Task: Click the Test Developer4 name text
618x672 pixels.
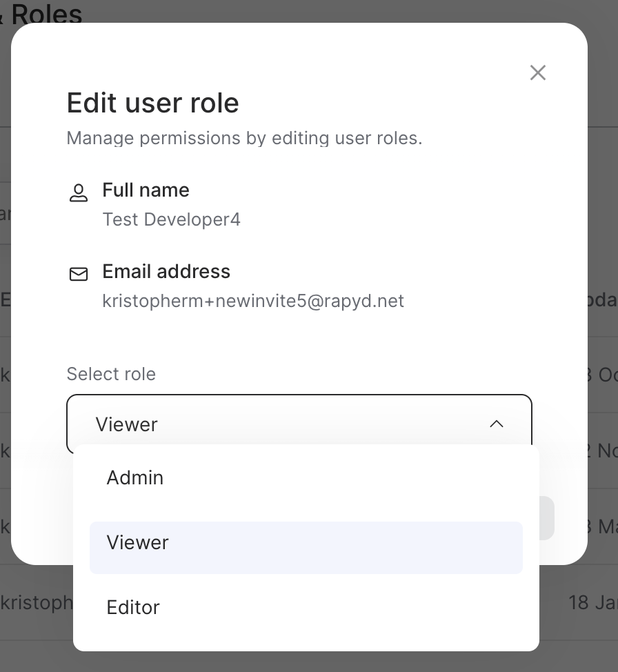Action: click(x=172, y=219)
